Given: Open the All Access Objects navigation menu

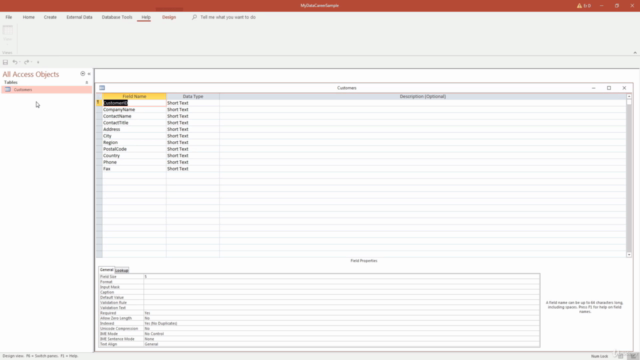Looking at the screenshot, I should coord(82,74).
